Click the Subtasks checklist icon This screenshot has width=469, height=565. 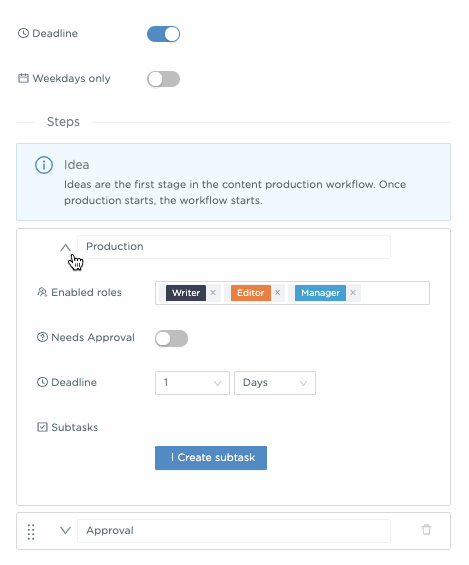[42, 427]
